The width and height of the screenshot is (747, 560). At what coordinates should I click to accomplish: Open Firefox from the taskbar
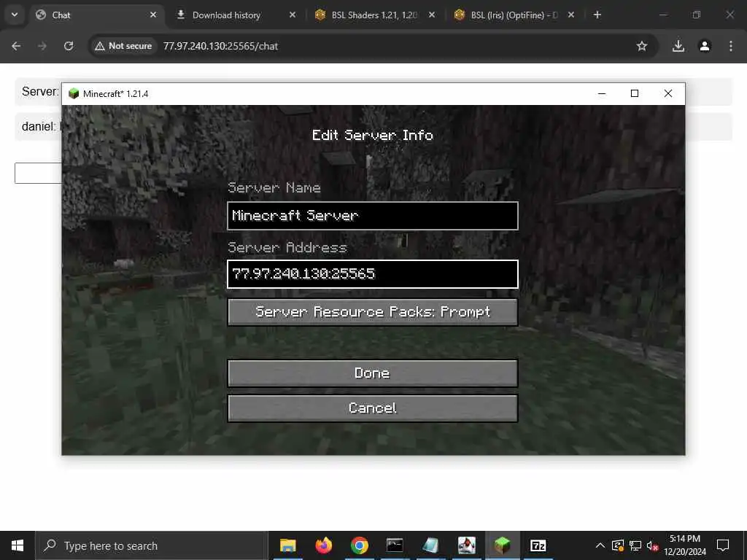(323, 545)
